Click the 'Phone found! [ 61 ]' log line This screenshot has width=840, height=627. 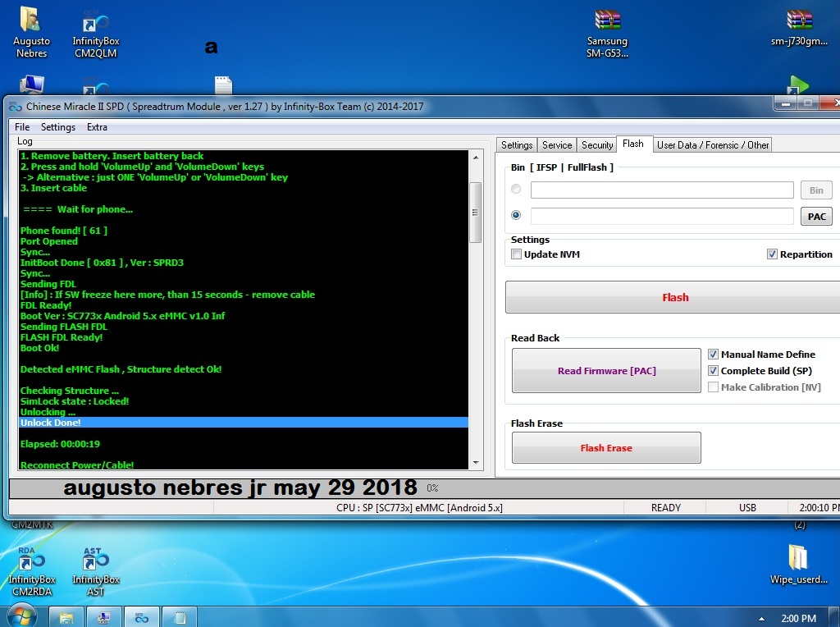coord(64,231)
